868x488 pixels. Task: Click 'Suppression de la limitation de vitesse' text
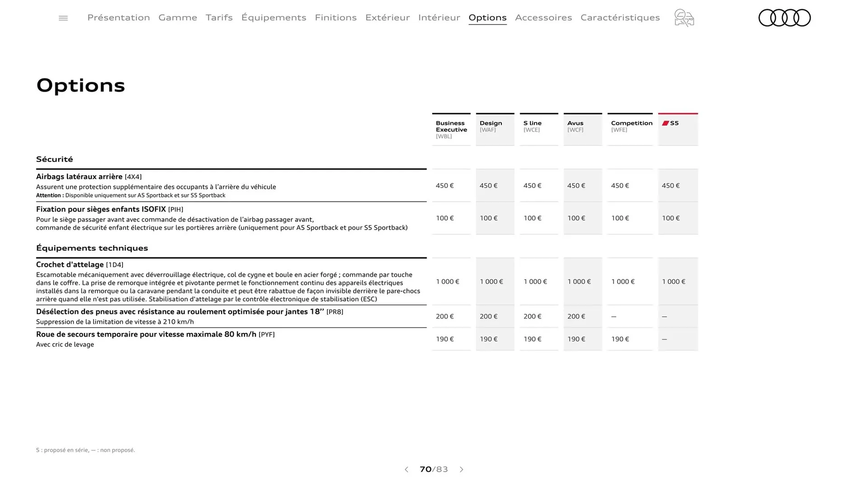tap(115, 322)
